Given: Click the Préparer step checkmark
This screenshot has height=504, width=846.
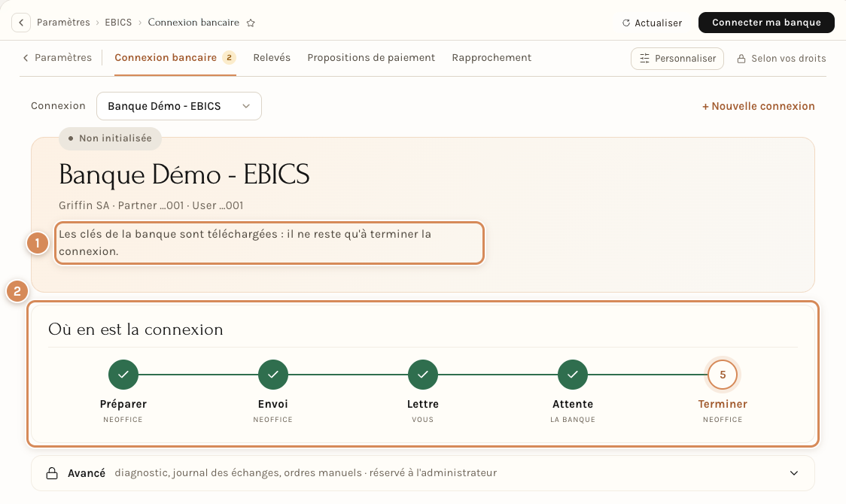Looking at the screenshot, I should [123, 375].
